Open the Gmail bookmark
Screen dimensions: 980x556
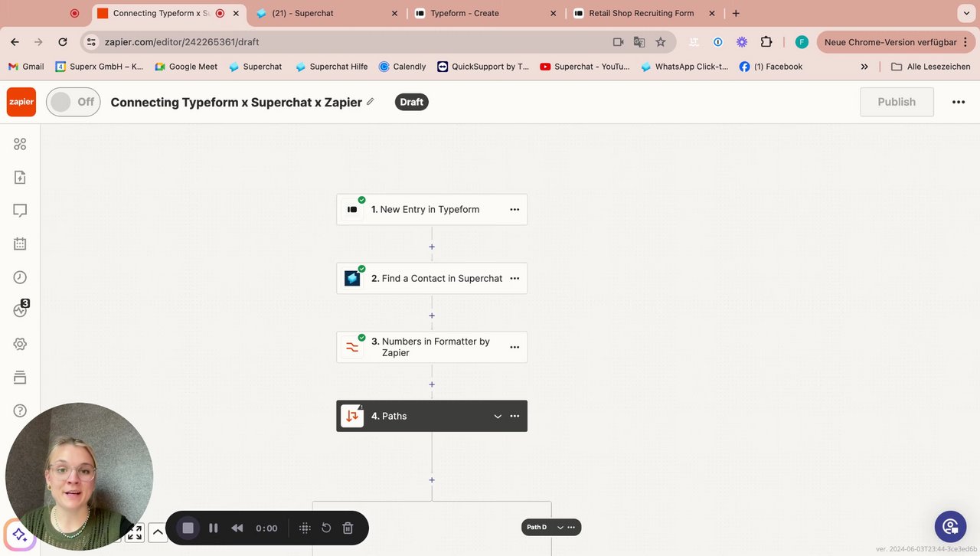pos(26,67)
